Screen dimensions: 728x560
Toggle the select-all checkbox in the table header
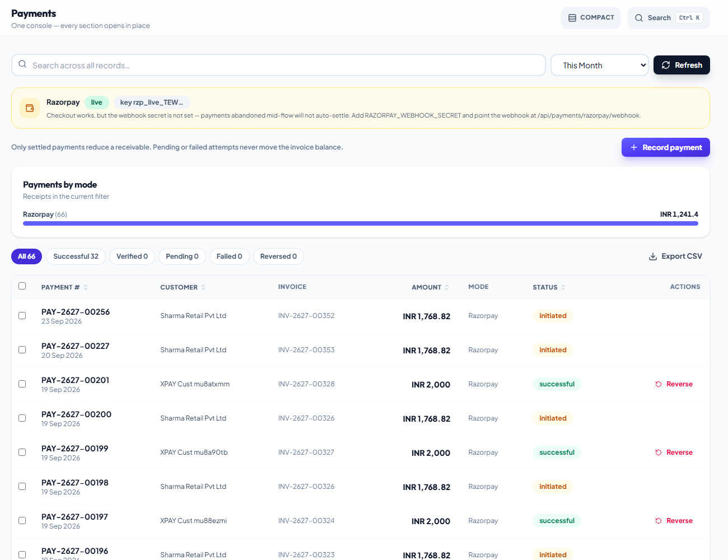click(22, 286)
